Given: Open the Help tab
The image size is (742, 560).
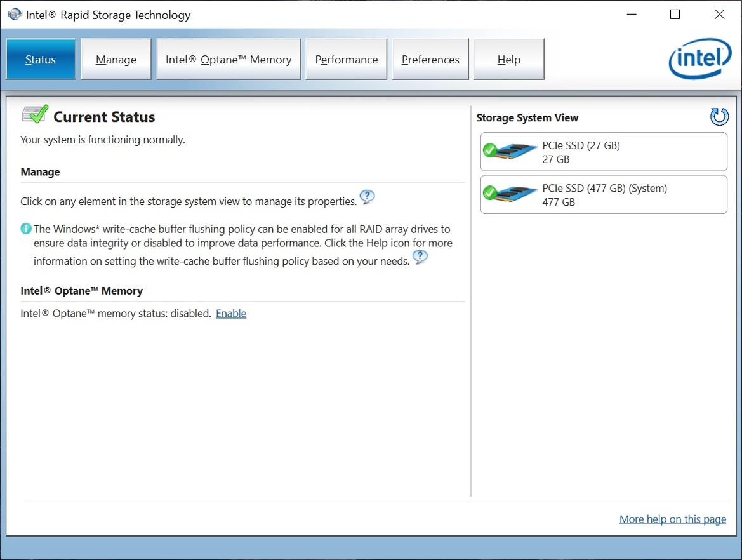Looking at the screenshot, I should (x=508, y=59).
